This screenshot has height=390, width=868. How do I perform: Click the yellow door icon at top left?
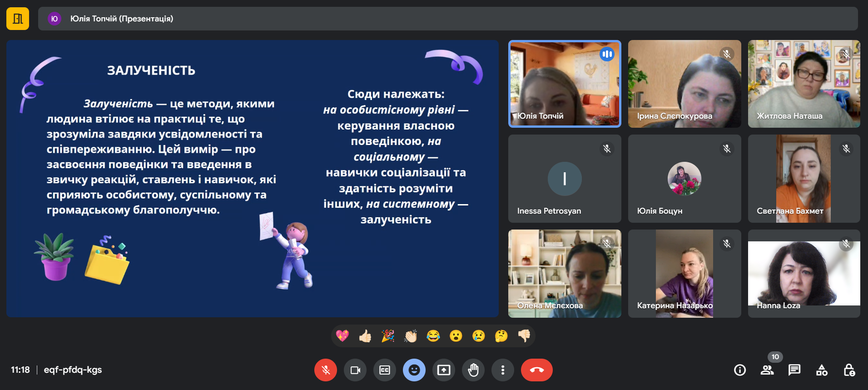[18, 19]
